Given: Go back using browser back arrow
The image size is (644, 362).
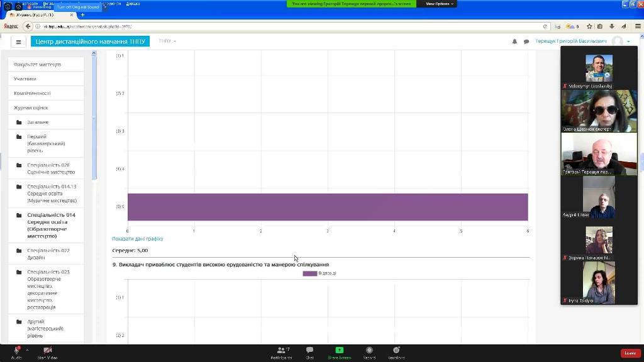Looking at the screenshot, I should pyautogui.click(x=28, y=26).
